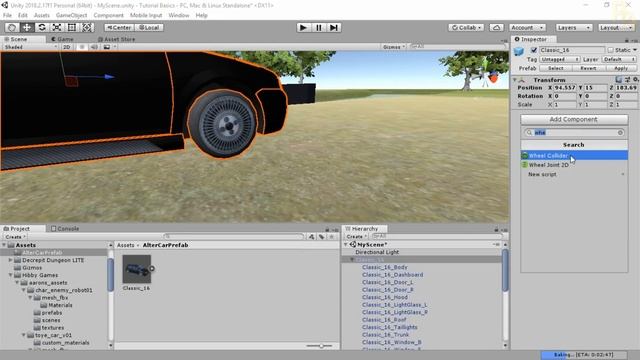Viewport: 640px width, 360px height.
Task: Open the Account dropdown
Action: click(528, 27)
